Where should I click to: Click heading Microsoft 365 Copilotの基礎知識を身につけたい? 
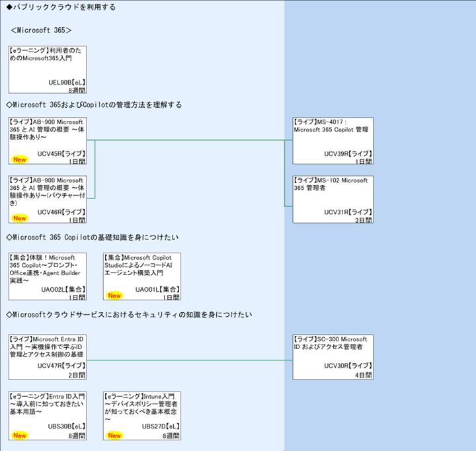pos(93,237)
